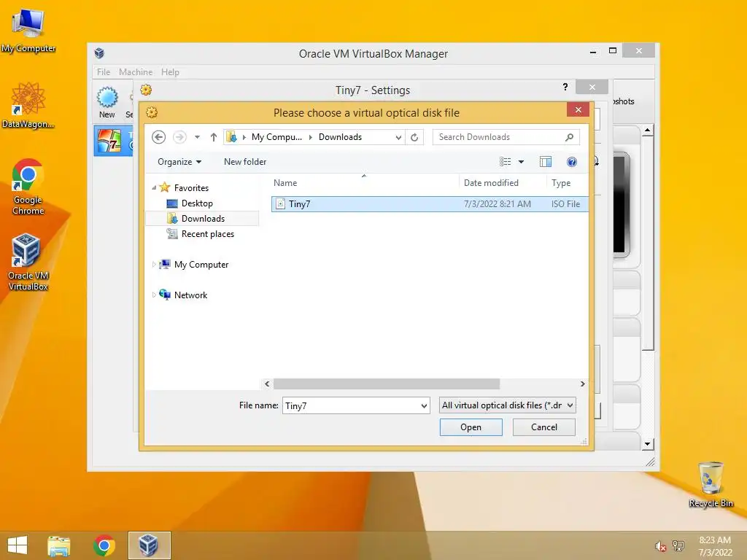
Task: Click VirtualBox Manager scroll down arrow
Action: point(648,444)
